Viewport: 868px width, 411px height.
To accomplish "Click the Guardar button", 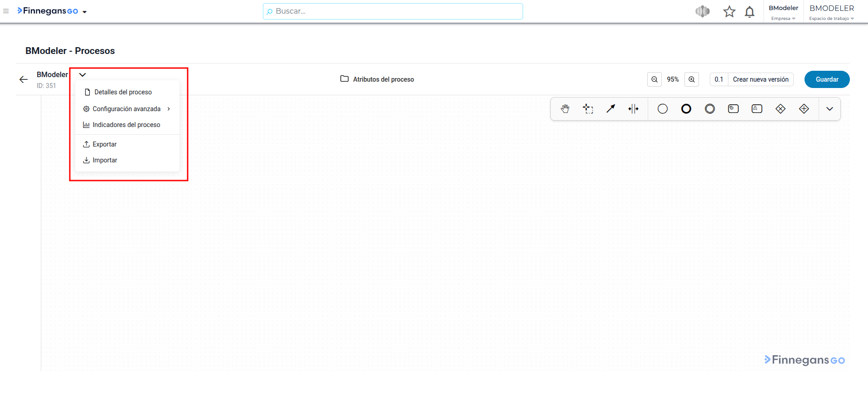I will tap(827, 79).
